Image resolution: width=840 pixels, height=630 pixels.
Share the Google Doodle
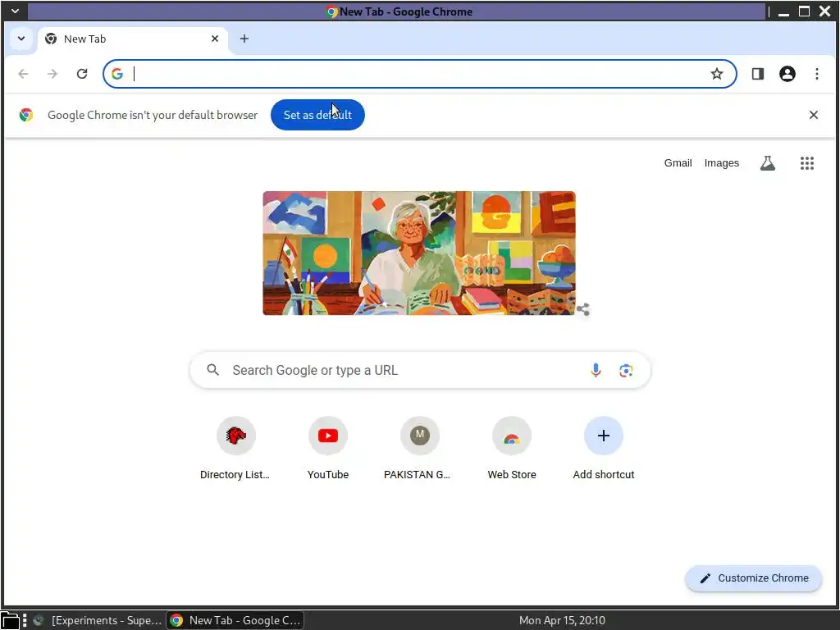(x=583, y=309)
